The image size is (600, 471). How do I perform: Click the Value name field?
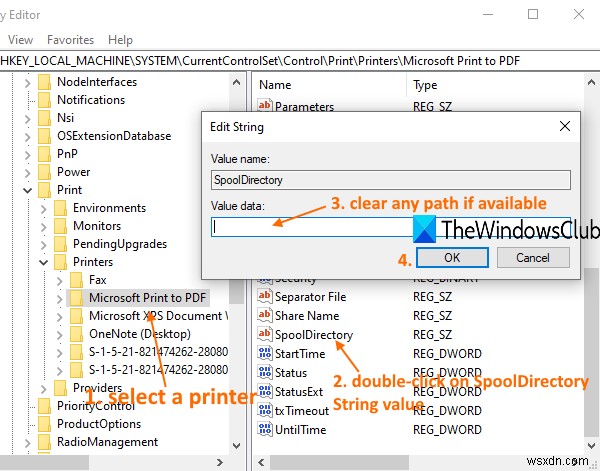tap(390, 180)
